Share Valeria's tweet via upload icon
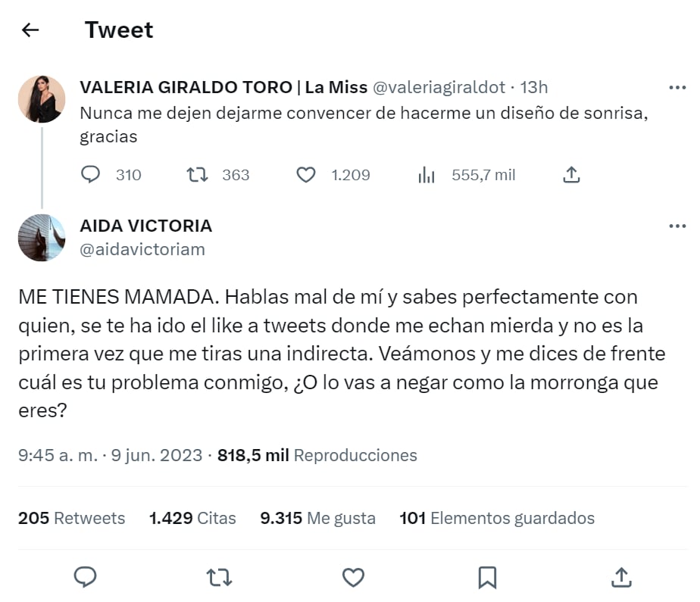 click(571, 175)
